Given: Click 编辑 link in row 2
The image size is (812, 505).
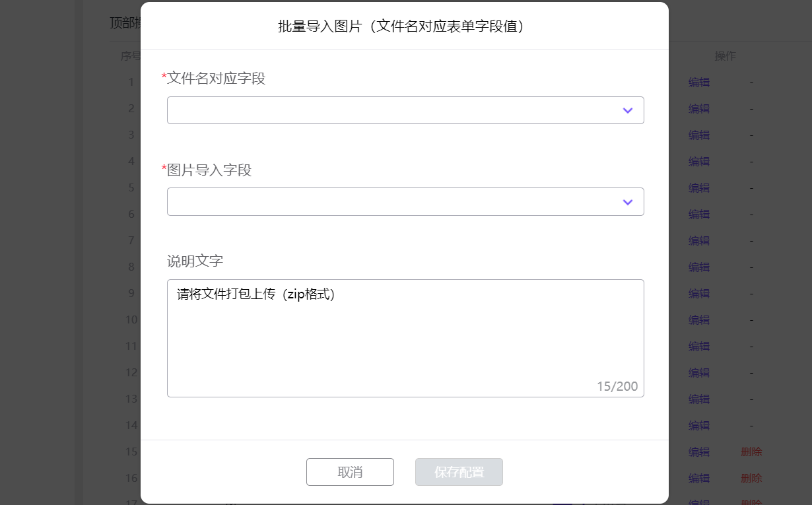Looking at the screenshot, I should pos(699,109).
